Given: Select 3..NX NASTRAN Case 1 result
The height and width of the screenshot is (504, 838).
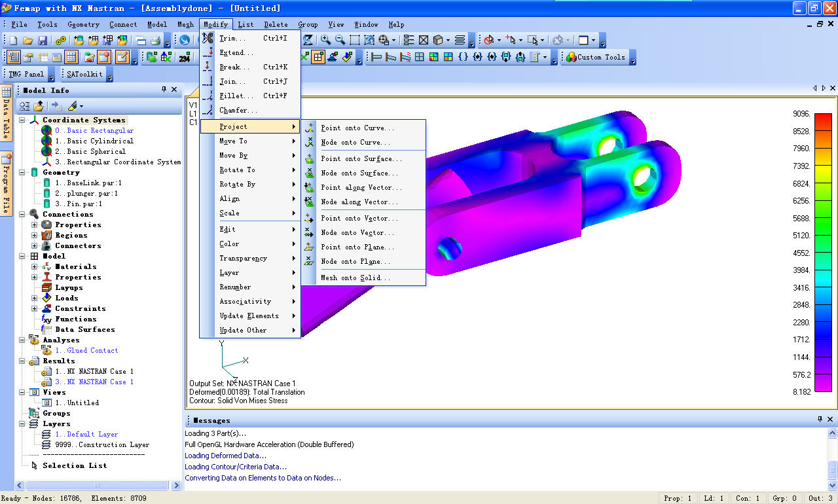Looking at the screenshot, I should point(94,382).
